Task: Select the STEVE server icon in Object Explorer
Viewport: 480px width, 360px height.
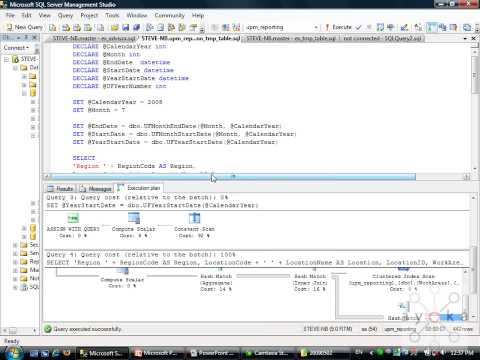Action: click(15, 59)
